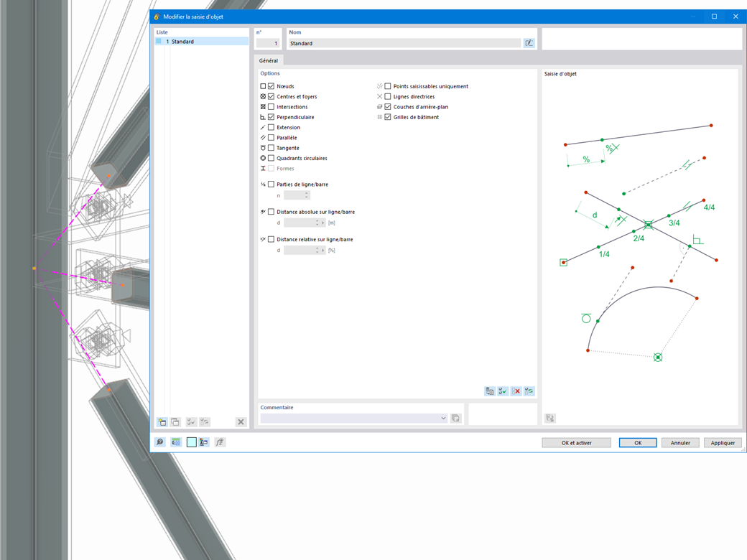Disable the Perpendiculaire snap

point(271,117)
